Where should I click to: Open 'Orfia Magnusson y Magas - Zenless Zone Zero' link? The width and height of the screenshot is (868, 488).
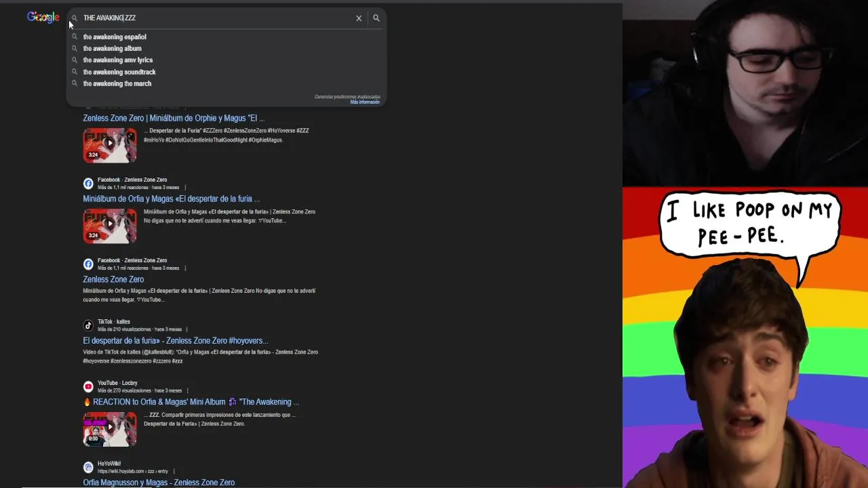[x=159, y=483]
